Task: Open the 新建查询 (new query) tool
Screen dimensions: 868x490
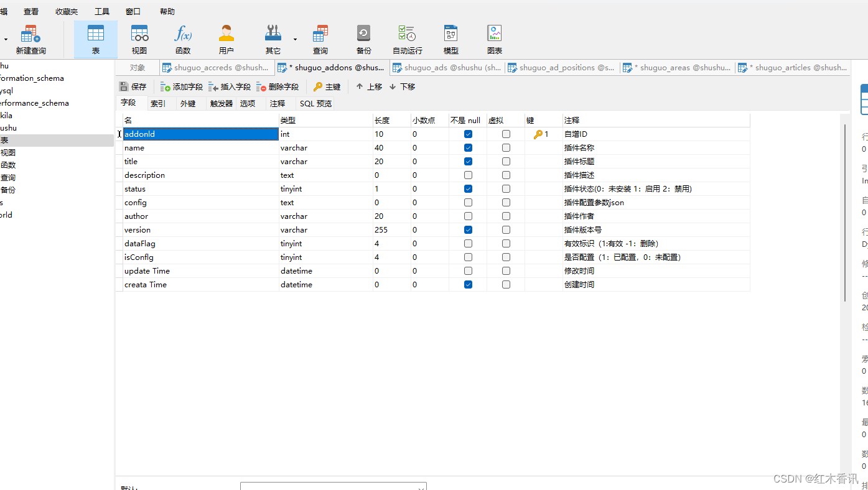Action: point(30,40)
